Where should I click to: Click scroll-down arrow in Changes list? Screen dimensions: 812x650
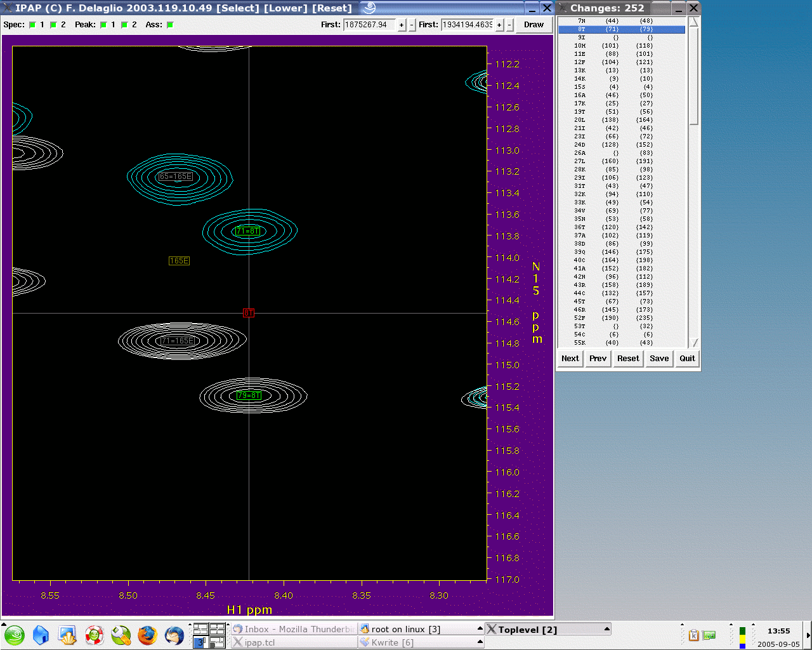click(694, 343)
